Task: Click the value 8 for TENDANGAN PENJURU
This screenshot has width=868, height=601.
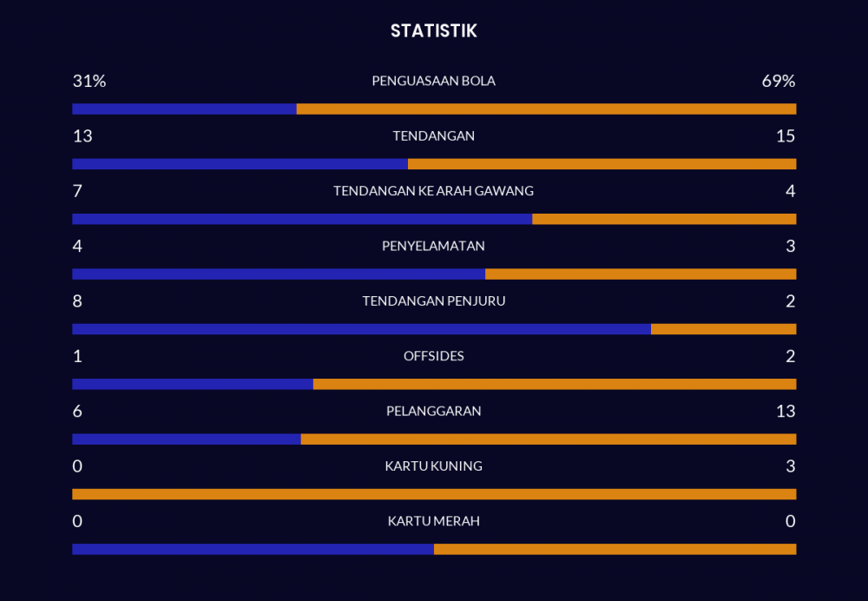Action: (77, 301)
